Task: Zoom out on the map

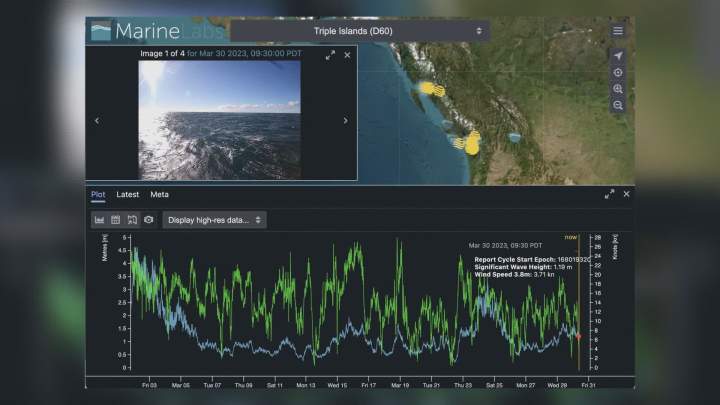Action: (x=618, y=105)
